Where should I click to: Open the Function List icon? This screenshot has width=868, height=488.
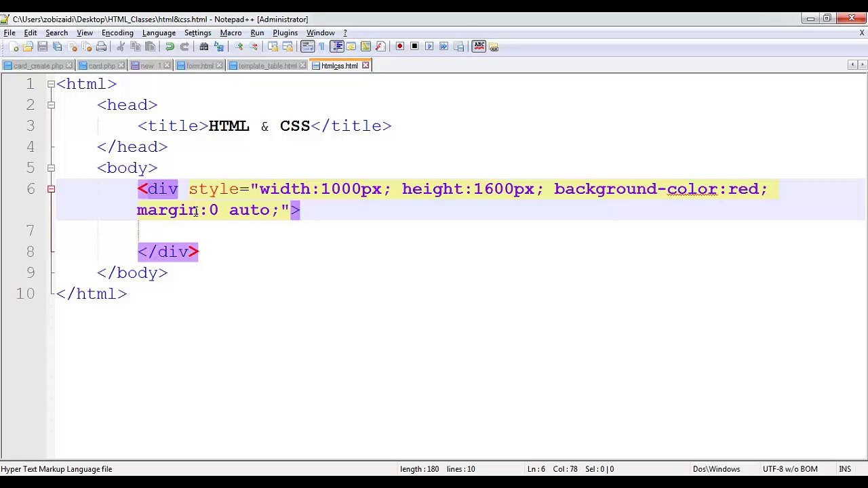coord(380,46)
